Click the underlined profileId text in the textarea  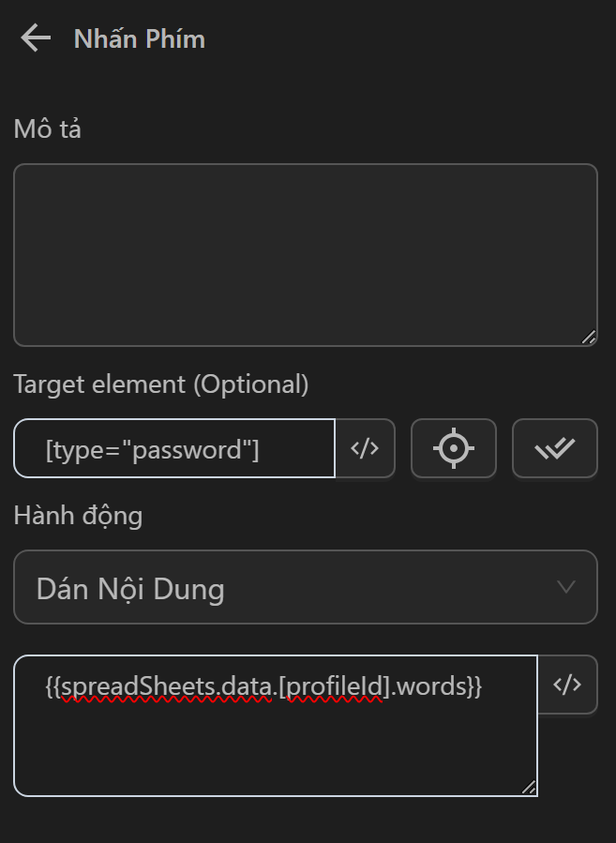click(334, 686)
